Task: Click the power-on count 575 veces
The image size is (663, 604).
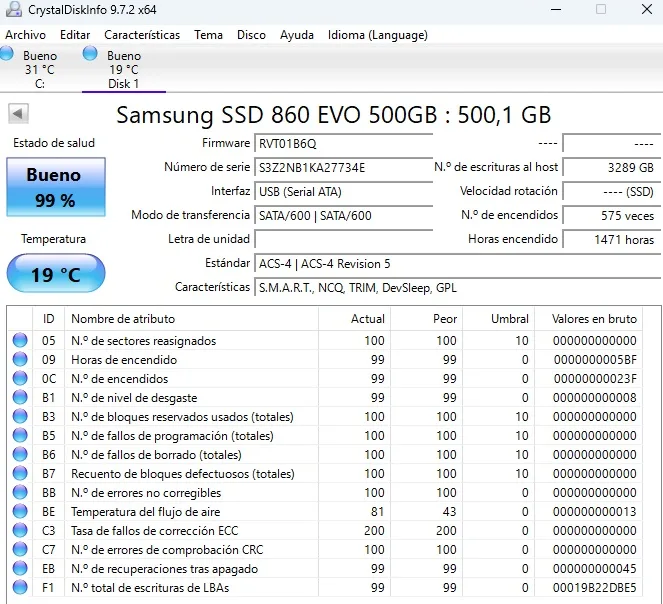Action: click(x=612, y=216)
